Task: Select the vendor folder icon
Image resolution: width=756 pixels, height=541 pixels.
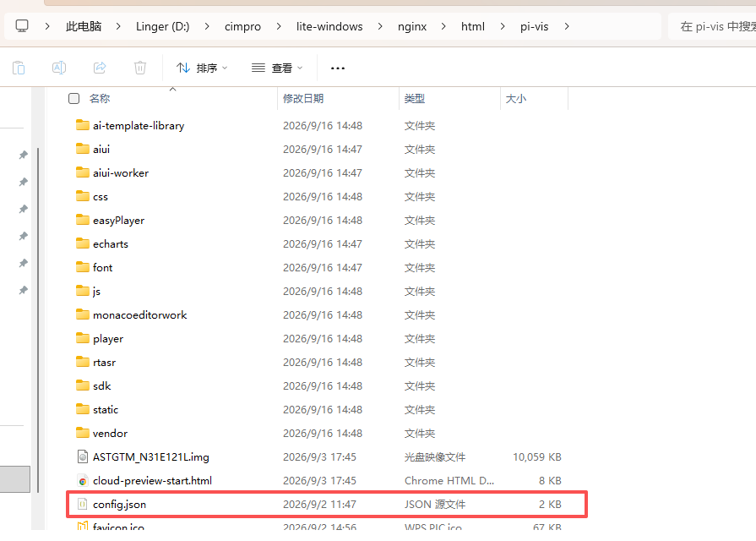Action: pyautogui.click(x=83, y=433)
